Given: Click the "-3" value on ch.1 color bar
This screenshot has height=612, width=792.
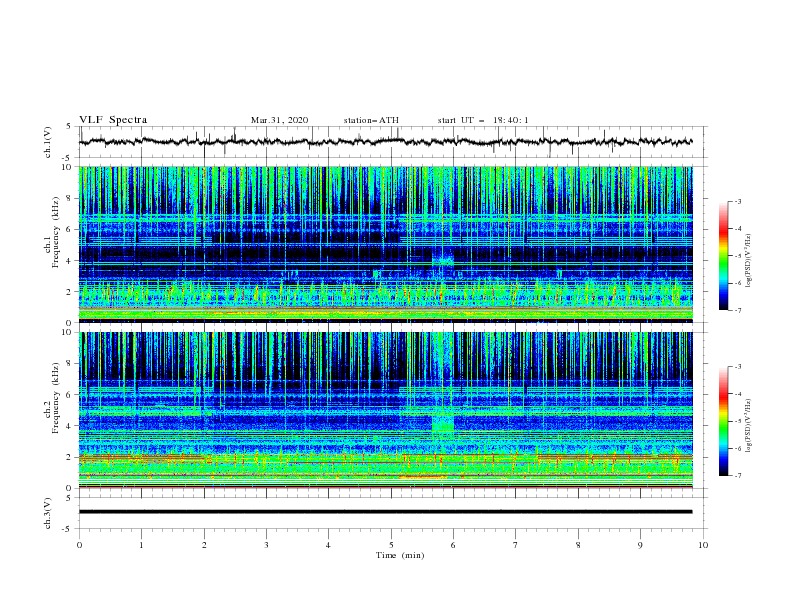Looking at the screenshot, I should pyautogui.click(x=737, y=201).
